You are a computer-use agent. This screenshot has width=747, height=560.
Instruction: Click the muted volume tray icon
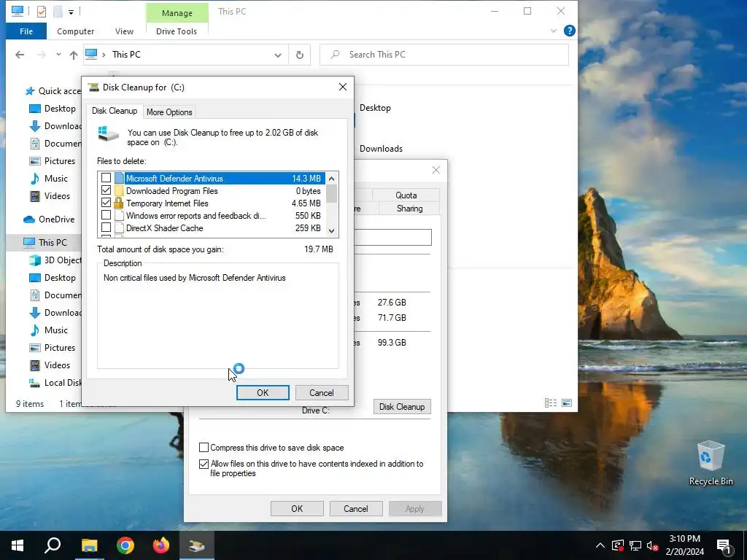pyautogui.click(x=653, y=545)
